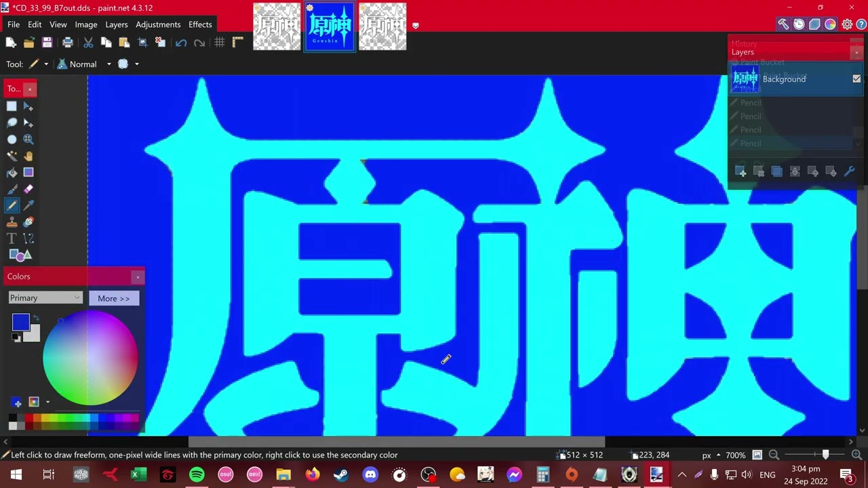This screenshot has height=488, width=868.
Task: Select the Paint Bucket tool
Action: click(12, 172)
